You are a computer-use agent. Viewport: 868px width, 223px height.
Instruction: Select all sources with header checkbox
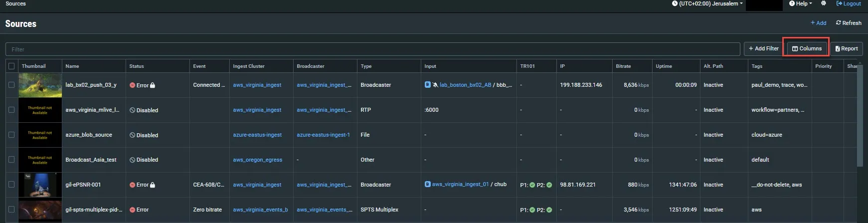coord(11,66)
